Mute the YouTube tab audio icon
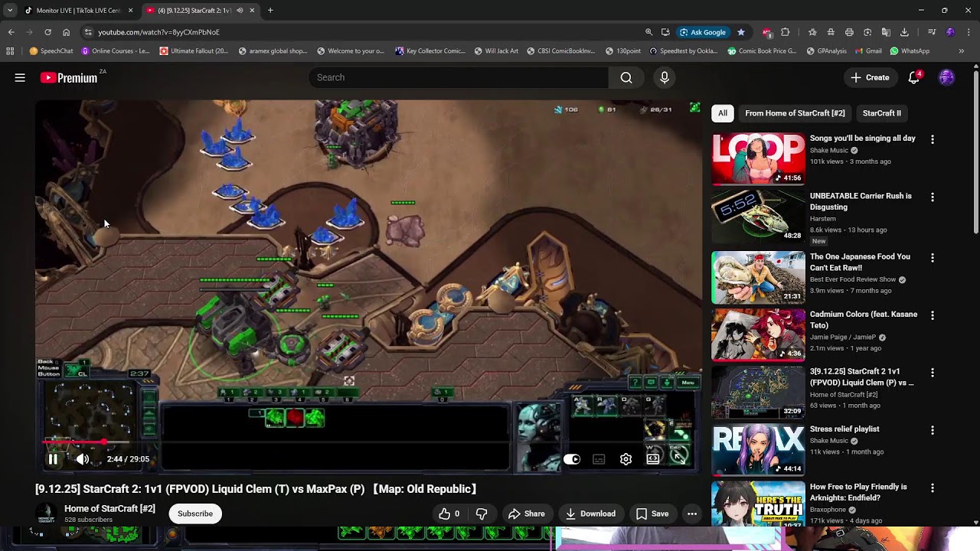The height and width of the screenshot is (551, 980). (240, 11)
